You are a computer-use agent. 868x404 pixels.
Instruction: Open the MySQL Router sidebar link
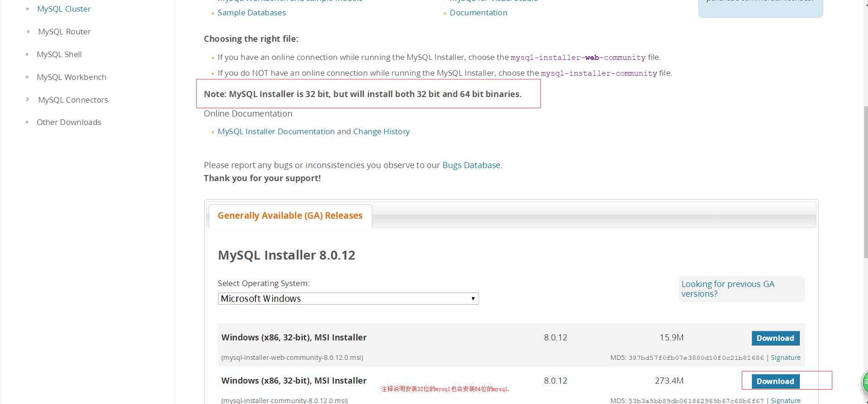[x=65, y=32]
